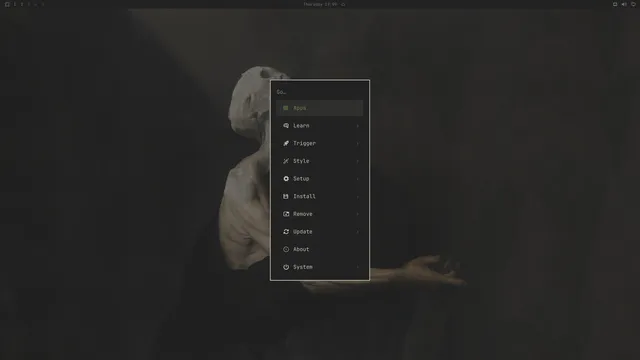Click the Style brush icon
Screen dimensions: 640x360
coord(286,161)
